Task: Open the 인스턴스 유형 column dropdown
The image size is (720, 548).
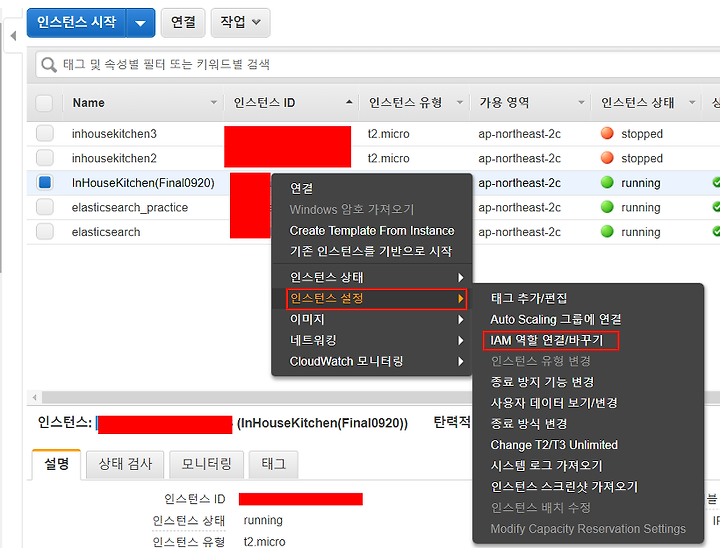Action: pos(460,102)
